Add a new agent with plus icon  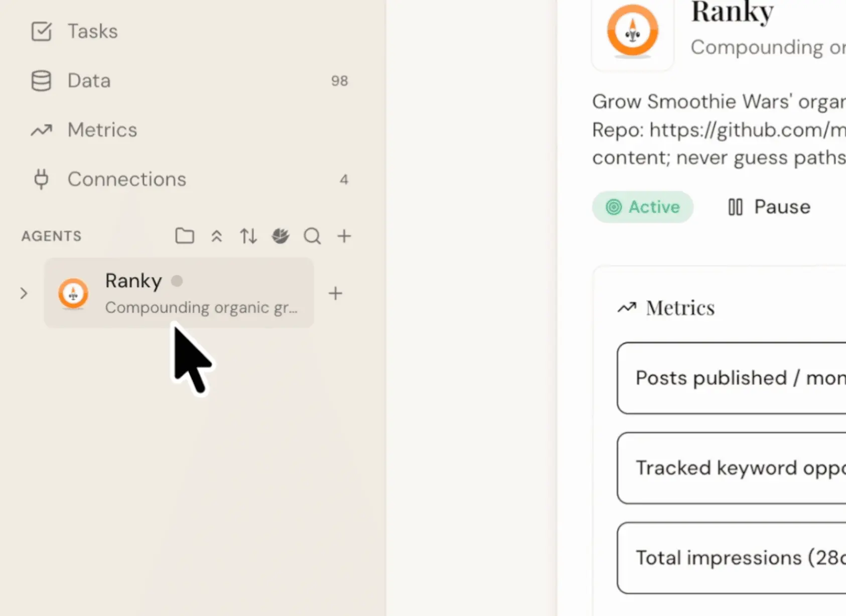(344, 236)
